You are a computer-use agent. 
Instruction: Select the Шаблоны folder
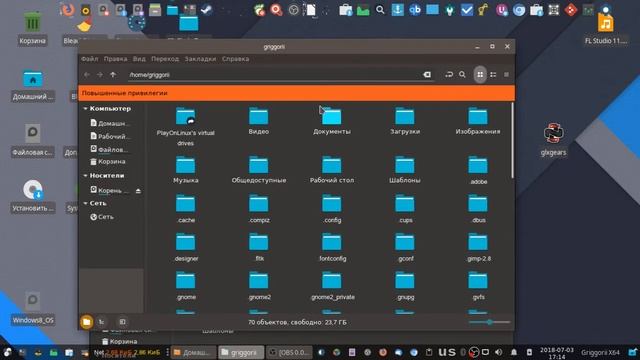(x=405, y=170)
